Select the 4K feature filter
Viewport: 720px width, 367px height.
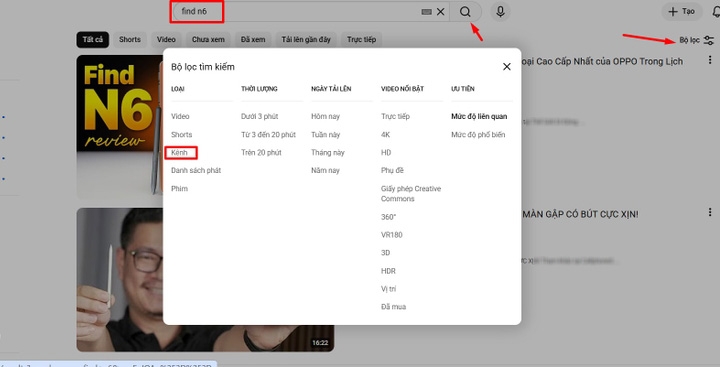pyautogui.click(x=385, y=135)
